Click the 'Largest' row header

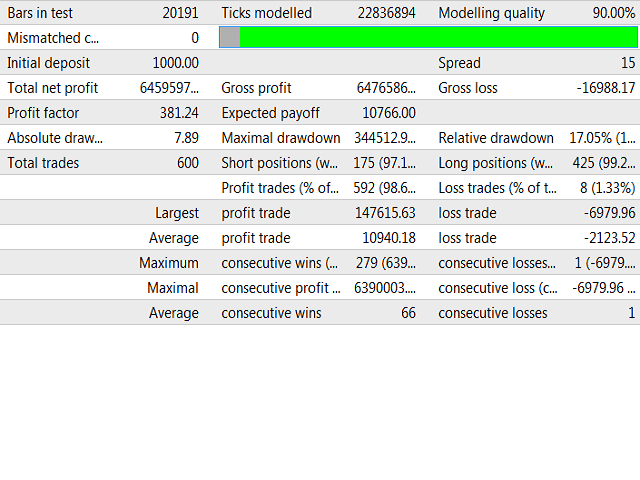click(x=177, y=213)
